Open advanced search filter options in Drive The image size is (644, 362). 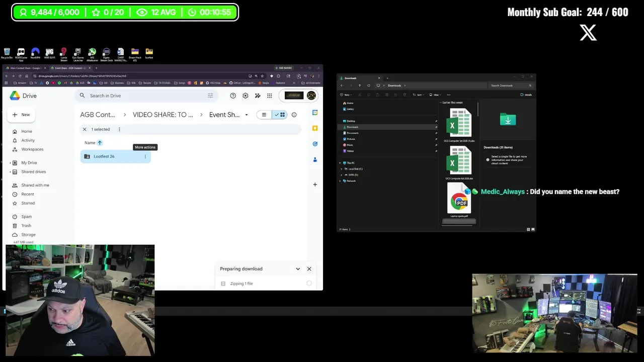(x=210, y=96)
